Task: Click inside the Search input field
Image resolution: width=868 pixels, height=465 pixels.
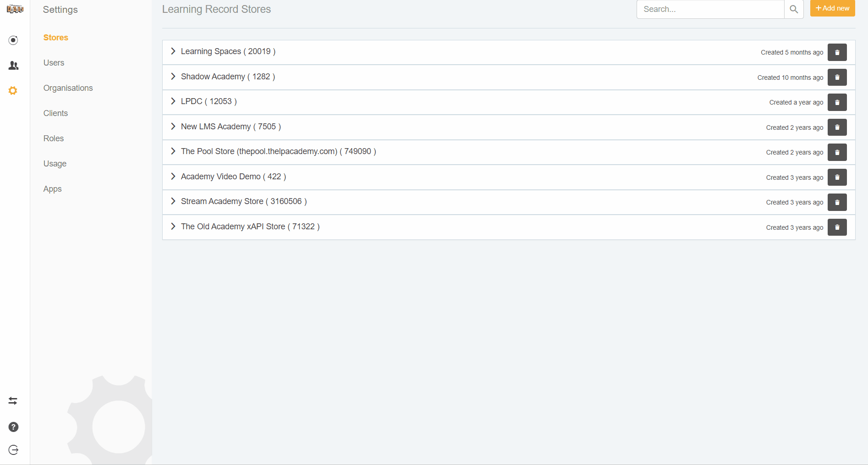Action: coord(710,9)
